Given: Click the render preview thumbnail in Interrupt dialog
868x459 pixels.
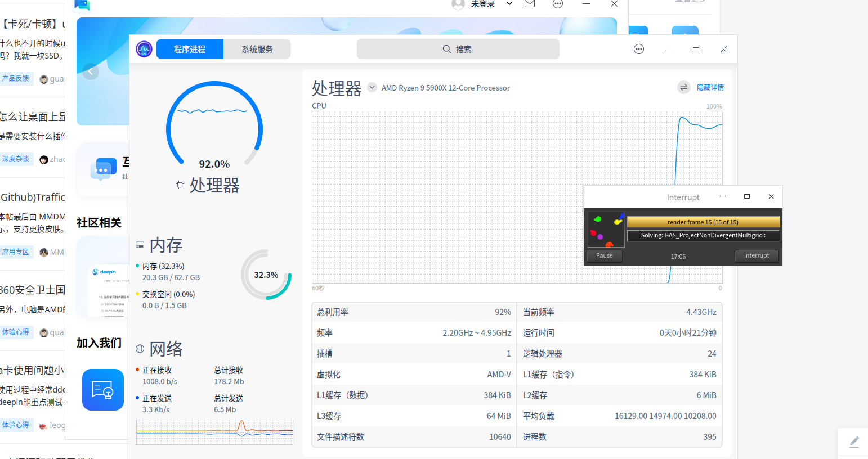Looking at the screenshot, I should pyautogui.click(x=606, y=229).
